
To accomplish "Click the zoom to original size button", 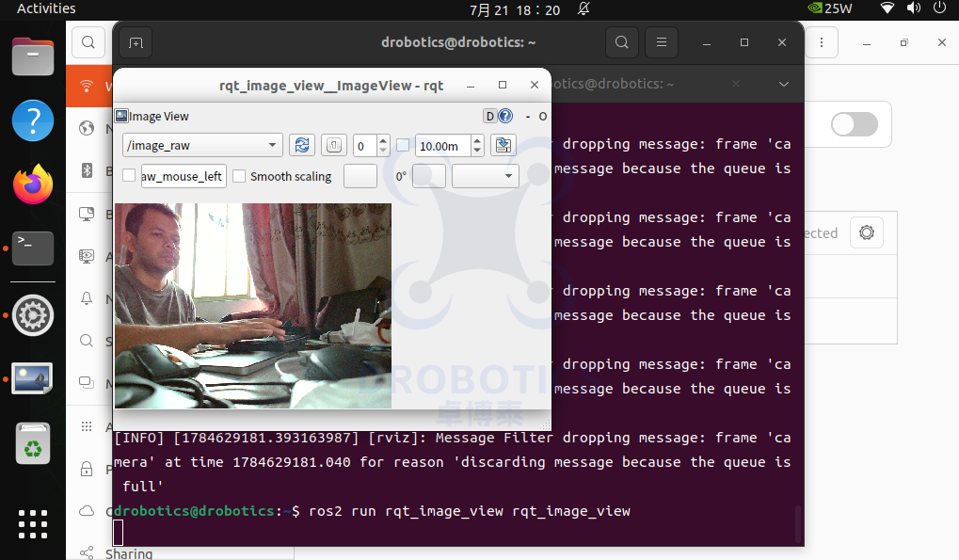I will [333, 146].
